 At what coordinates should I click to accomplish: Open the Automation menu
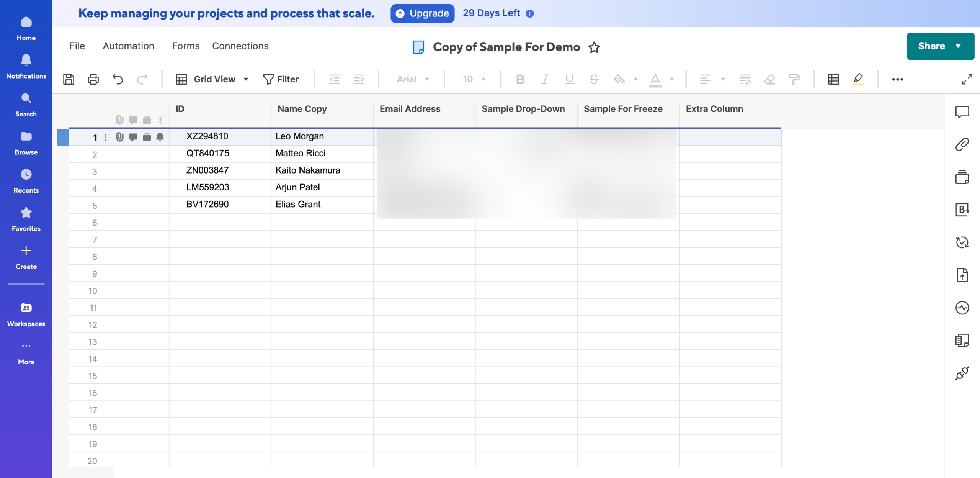point(128,46)
